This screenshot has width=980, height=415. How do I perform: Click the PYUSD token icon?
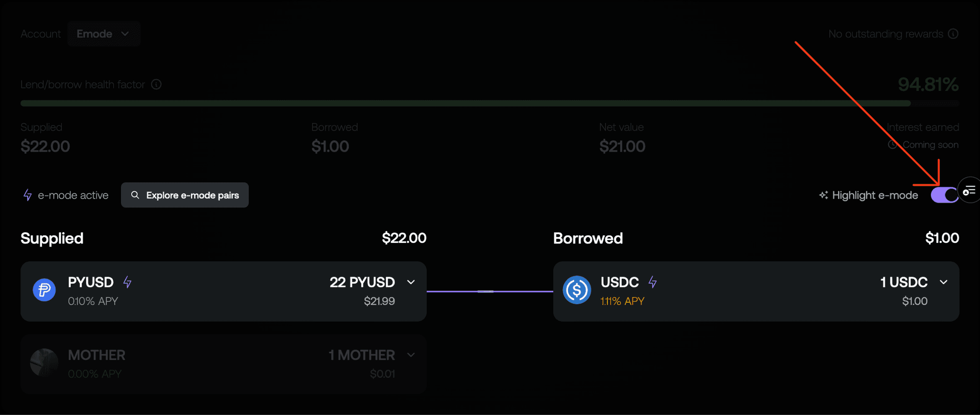[44, 290]
